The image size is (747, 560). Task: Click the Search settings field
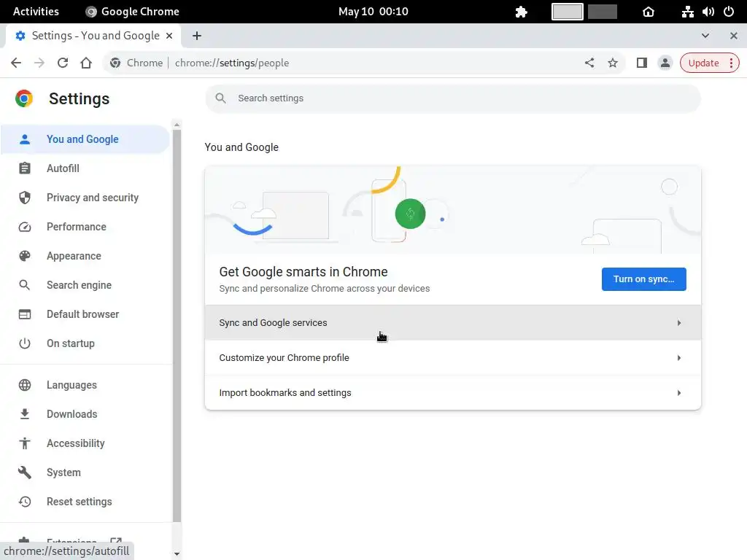click(x=452, y=98)
